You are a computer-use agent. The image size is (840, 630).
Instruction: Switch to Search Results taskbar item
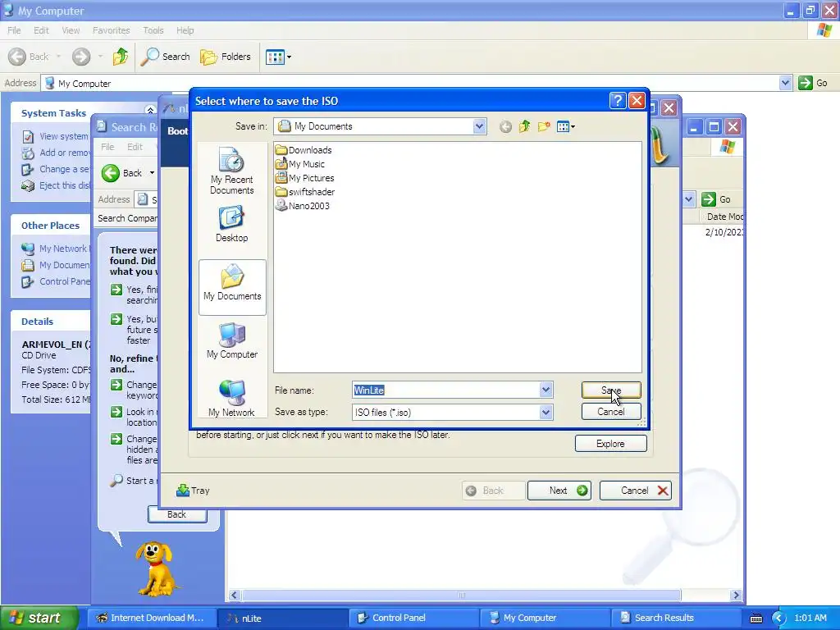675,618
